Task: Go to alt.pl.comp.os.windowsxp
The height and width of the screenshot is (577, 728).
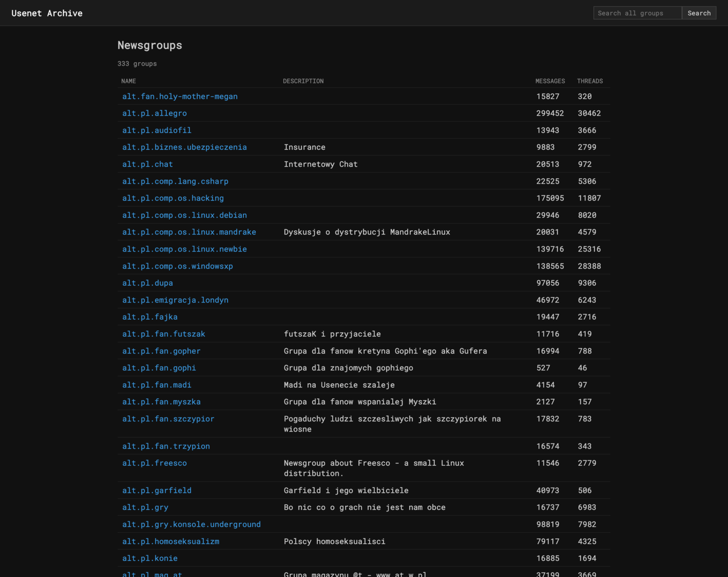Action: click(x=178, y=266)
